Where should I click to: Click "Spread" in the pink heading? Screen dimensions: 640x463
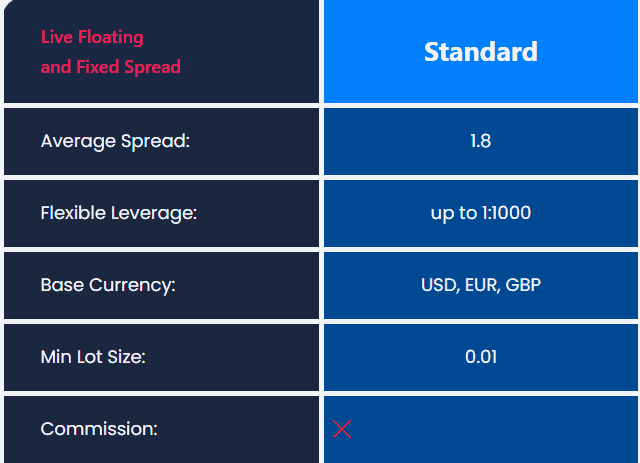[x=153, y=68]
